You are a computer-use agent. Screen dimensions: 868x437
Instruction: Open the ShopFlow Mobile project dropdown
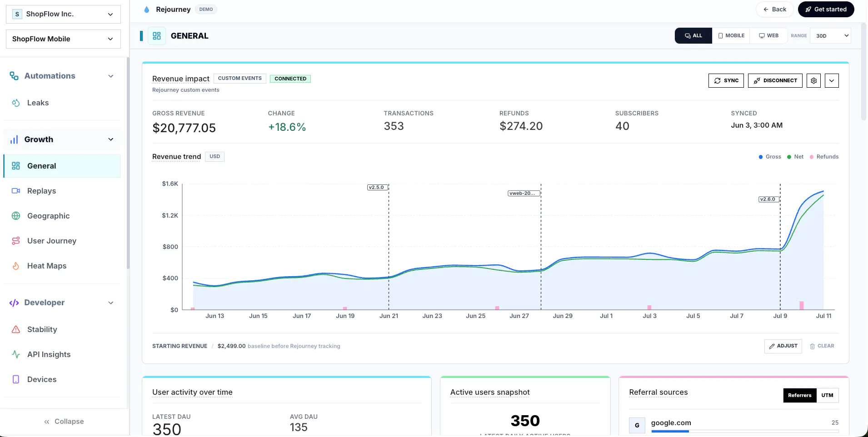pyautogui.click(x=63, y=39)
